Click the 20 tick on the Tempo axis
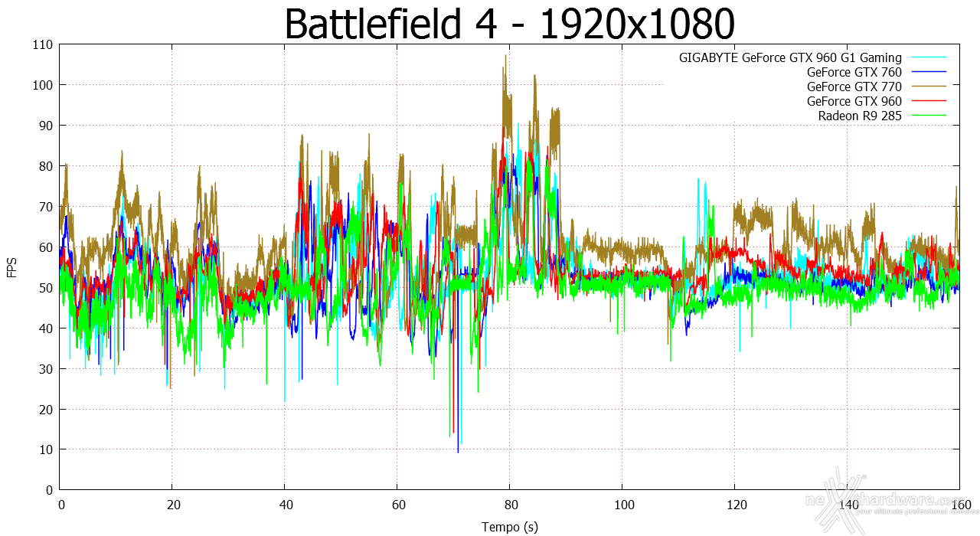 pyautogui.click(x=172, y=505)
